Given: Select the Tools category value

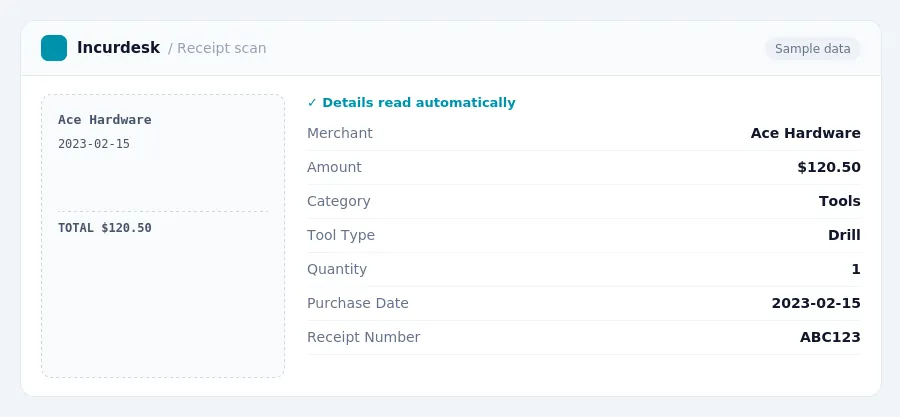Looking at the screenshot, I should tap(839, 201).
